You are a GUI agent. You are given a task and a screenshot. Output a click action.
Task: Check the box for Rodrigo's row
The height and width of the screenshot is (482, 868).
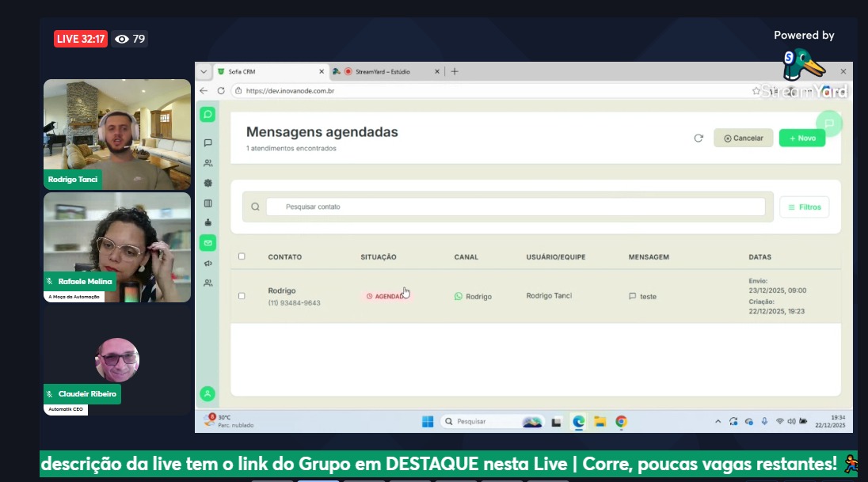coord(242,296)
